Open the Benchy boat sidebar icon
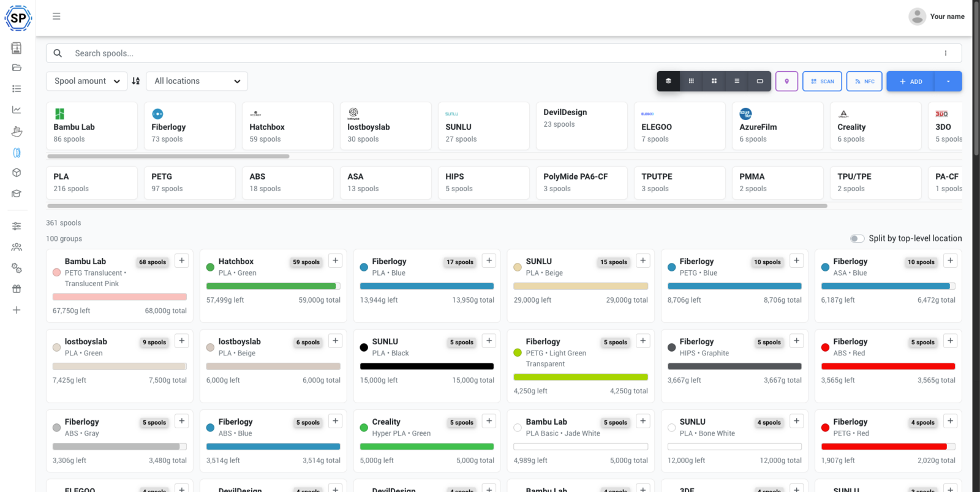The width and height of the screenshot is (980, 492). click(x=17, y=131)
